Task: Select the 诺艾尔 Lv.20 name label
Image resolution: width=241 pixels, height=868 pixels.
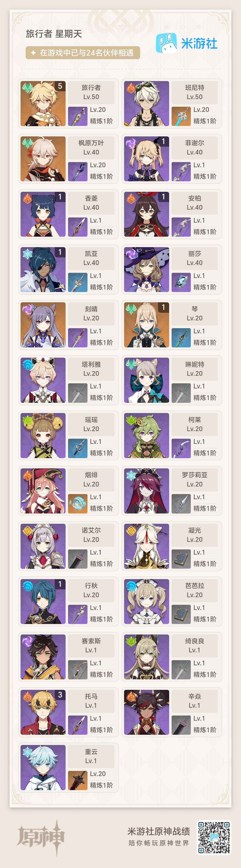Action: (91, 535)
